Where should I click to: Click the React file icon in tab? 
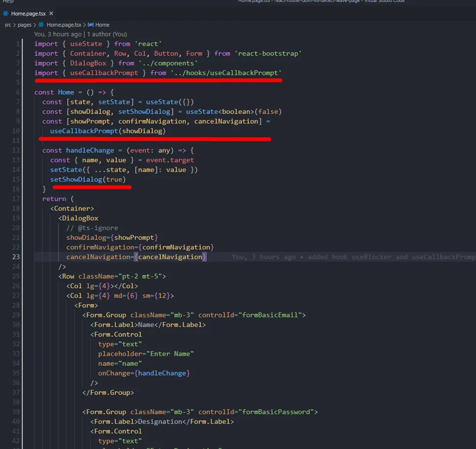[6, 14]
